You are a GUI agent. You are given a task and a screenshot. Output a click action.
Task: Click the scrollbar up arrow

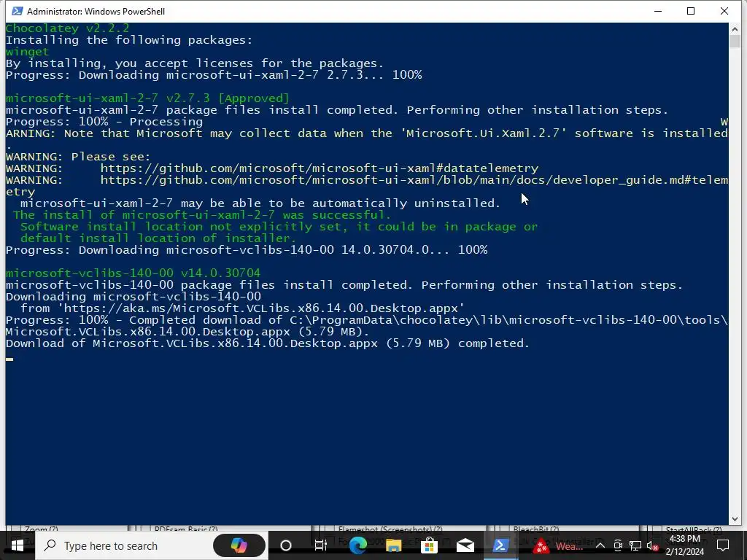click(735, 29)
